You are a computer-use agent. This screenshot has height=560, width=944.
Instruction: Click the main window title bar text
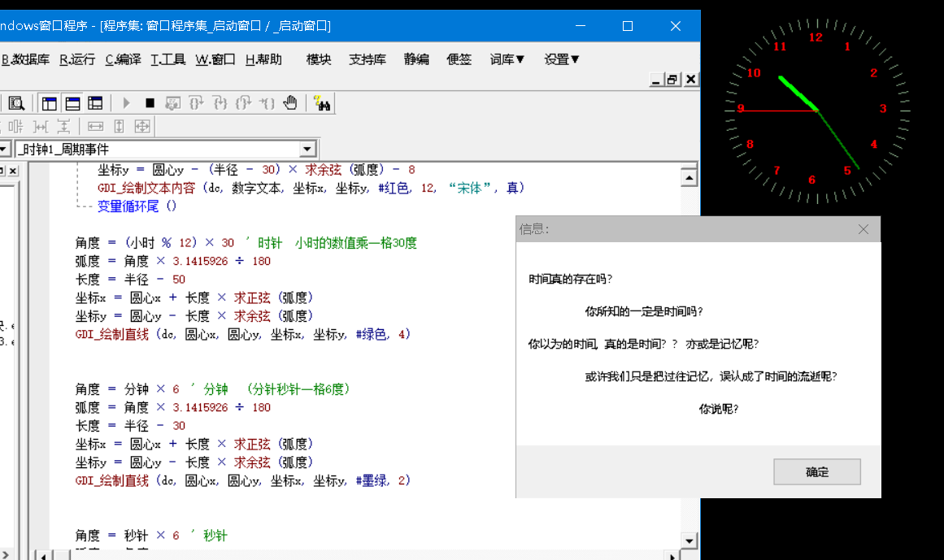(x=166, y=26)
